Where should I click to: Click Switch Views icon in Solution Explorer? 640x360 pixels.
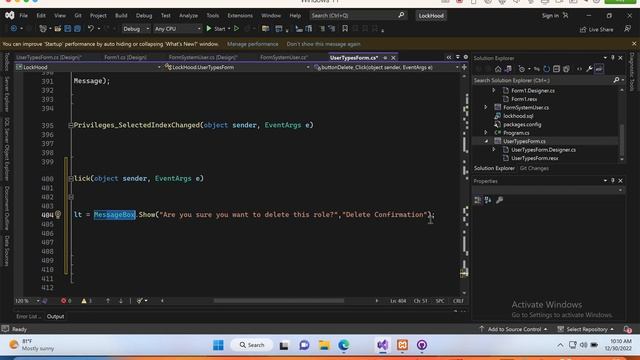coord(508,69)
